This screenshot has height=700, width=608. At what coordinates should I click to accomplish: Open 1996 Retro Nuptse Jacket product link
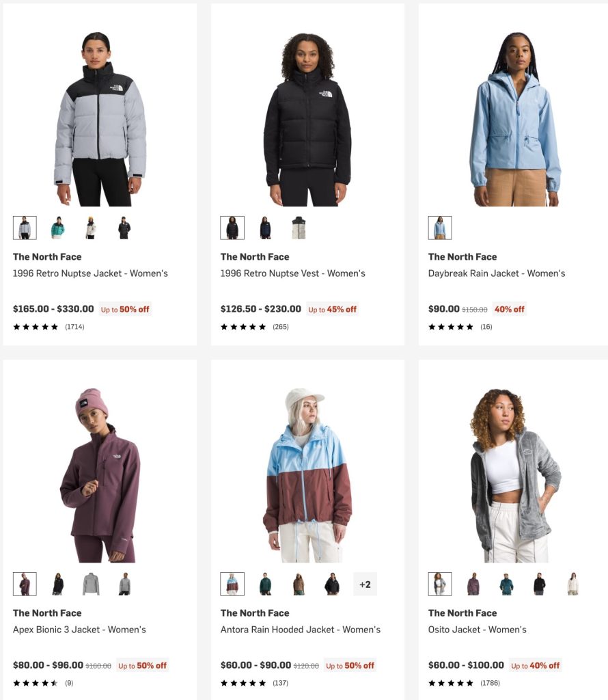pyautogui.click(x=90, y=273)
